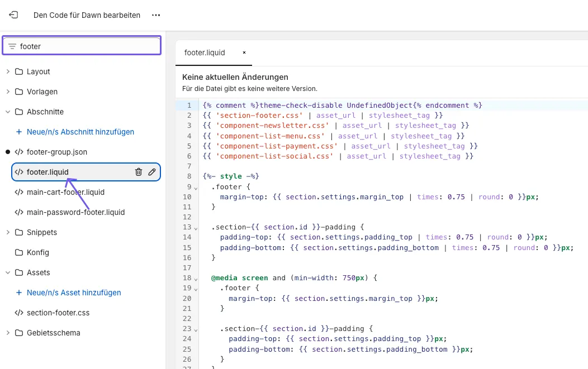Viewport: 588px width, 369px height.
Task: Click the Assets folder icon
Action: (19, 273)
